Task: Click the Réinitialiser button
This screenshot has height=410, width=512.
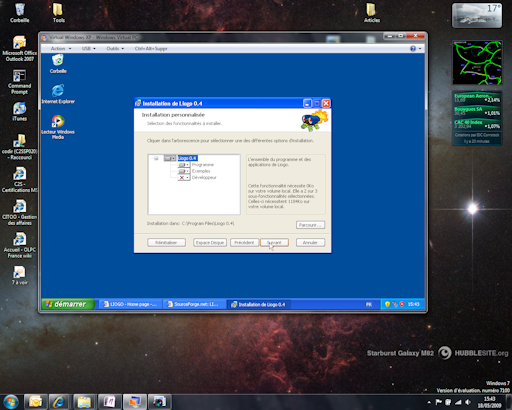Action: click(x=166, y=243)
